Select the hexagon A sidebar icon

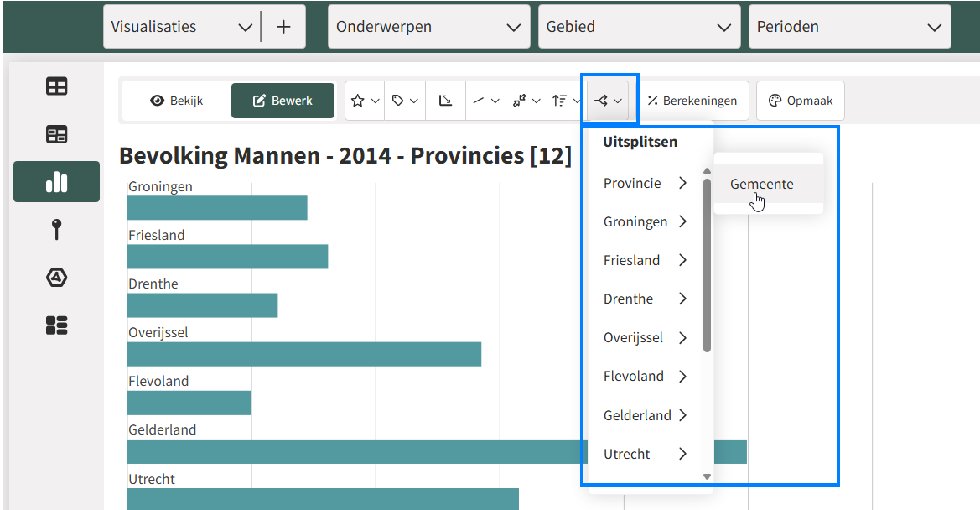point(56,277)
